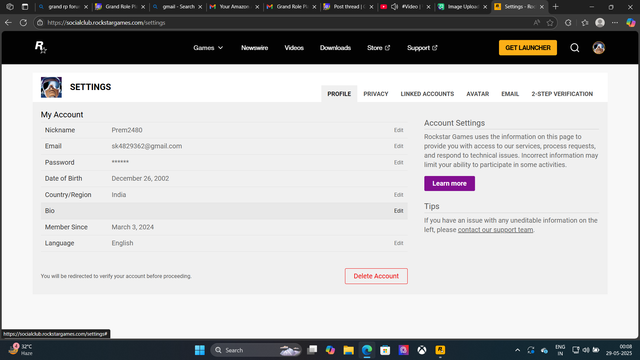Viewport: 640px width, 360px height.
Task: Open Microsoft Edge from taskbar
Action: [367, 350]
